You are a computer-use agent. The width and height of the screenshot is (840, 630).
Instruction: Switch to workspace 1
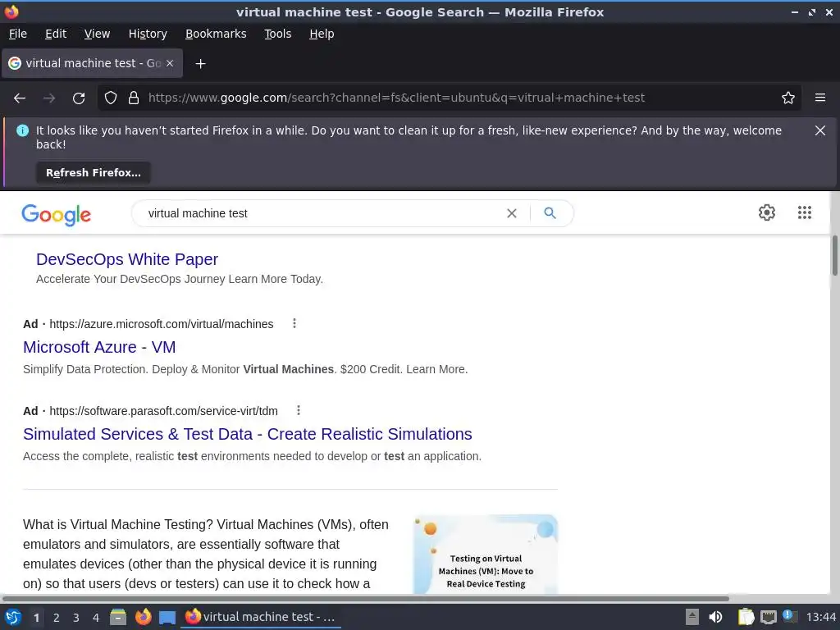click(x=36, y=618)
